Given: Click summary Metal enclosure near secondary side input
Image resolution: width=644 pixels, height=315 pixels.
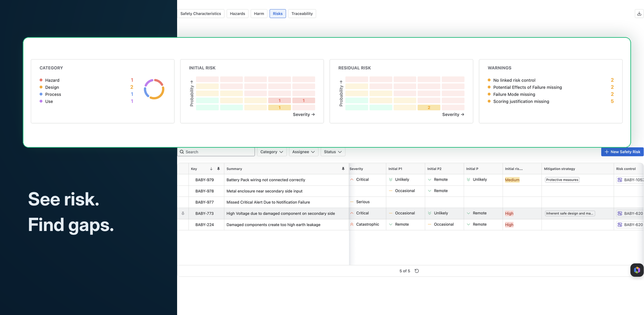Looking at the screenshot, I should click(264, 191).
